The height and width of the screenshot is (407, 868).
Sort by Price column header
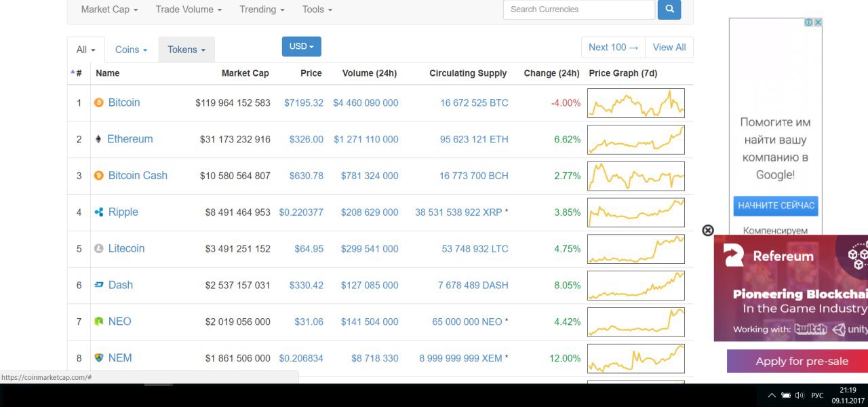[x=311, y=73]
